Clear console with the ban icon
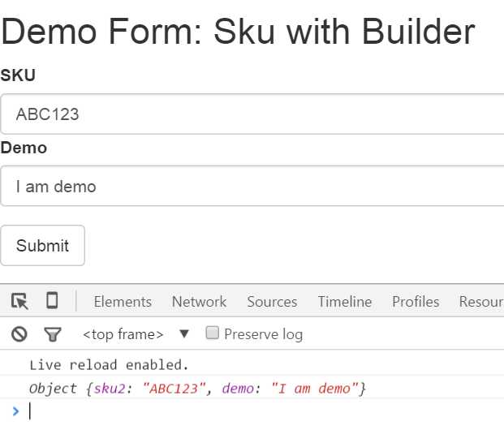 coord(19,334)
